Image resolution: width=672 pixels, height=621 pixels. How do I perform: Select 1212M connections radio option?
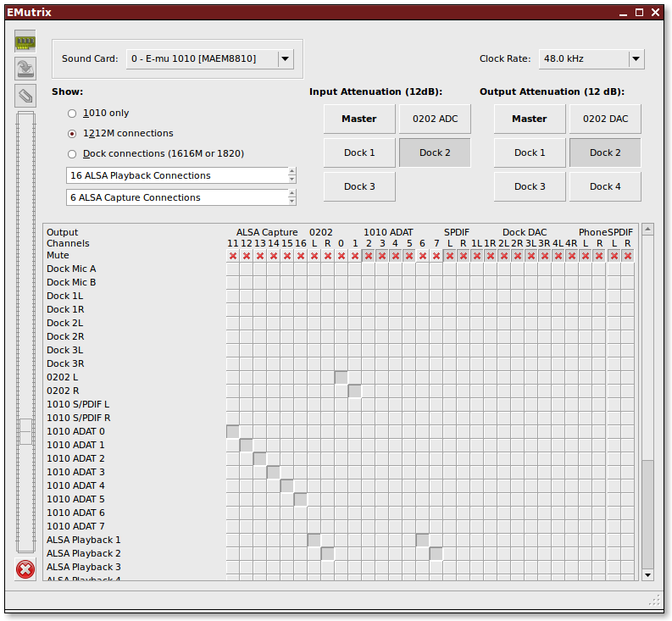72,134
